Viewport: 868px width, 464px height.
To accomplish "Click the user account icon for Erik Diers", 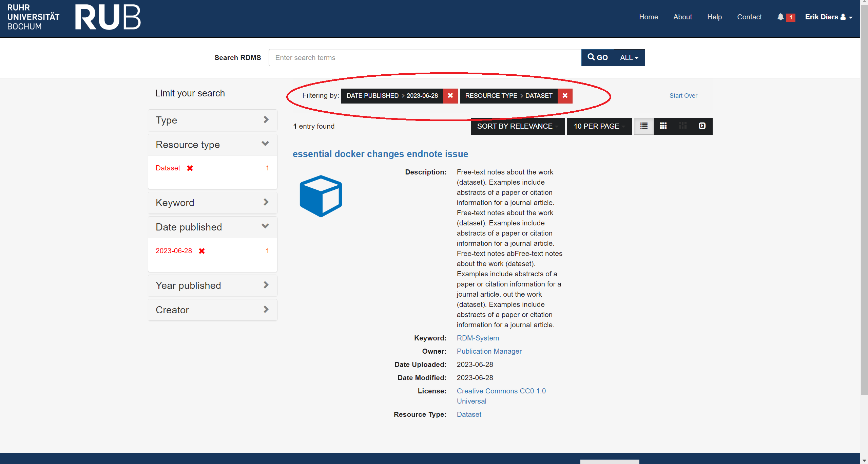I will 843,17.
